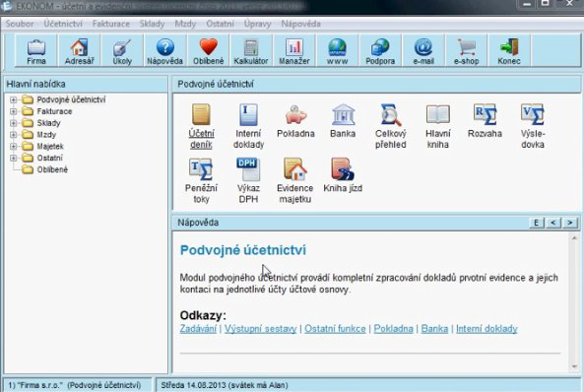Click help panel scrollbar up arrow
The image size is (584, 392).
pyautogui.click(x=574, y=237)
